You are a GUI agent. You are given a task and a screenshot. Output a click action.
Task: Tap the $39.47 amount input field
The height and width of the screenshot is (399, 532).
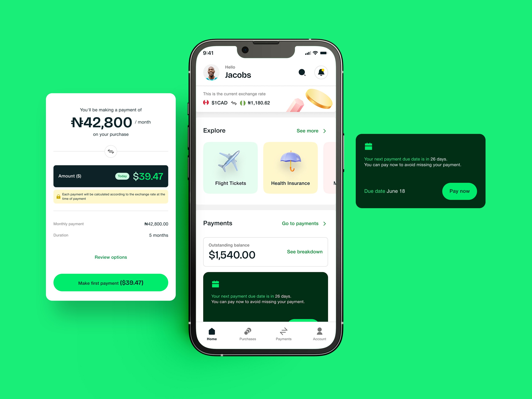111,175
